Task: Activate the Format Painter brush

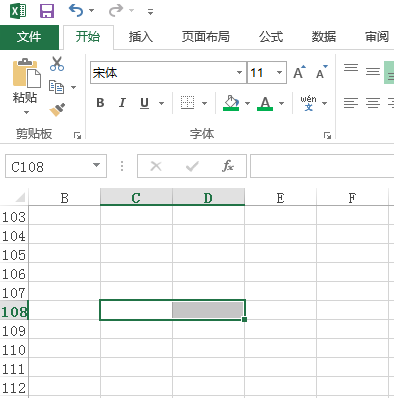Action: 57,110
